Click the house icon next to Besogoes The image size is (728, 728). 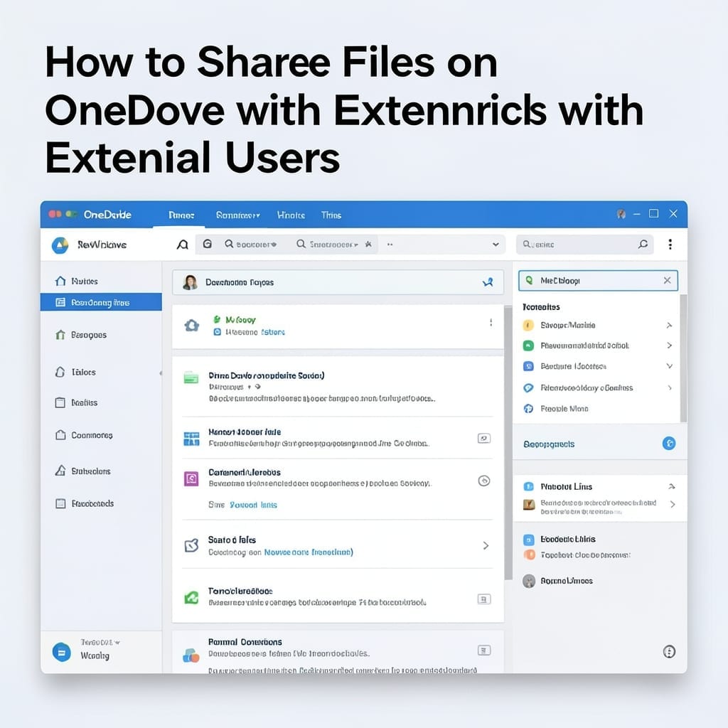[x=60, y=335]
